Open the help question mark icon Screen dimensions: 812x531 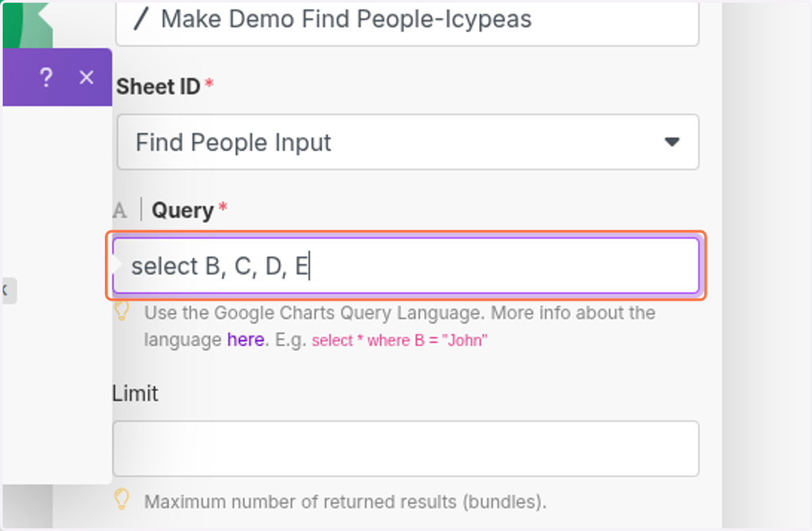46,78
